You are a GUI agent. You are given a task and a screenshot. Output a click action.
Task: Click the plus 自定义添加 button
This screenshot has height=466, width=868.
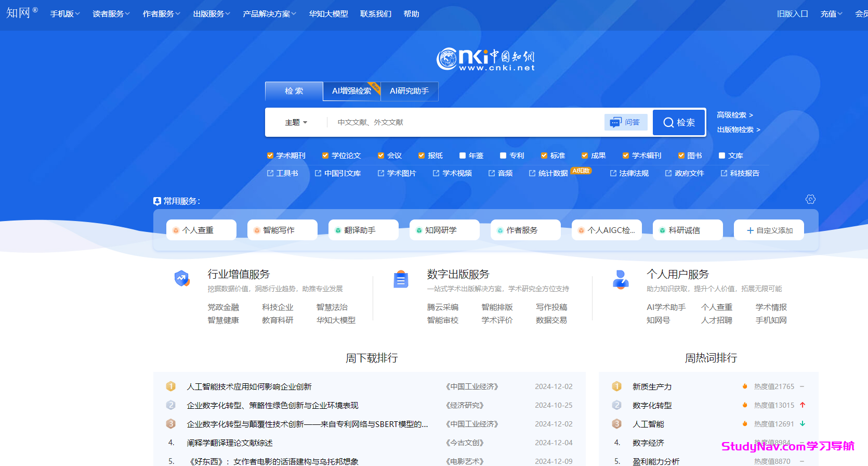pyautogui.click(x=769, y=230)
